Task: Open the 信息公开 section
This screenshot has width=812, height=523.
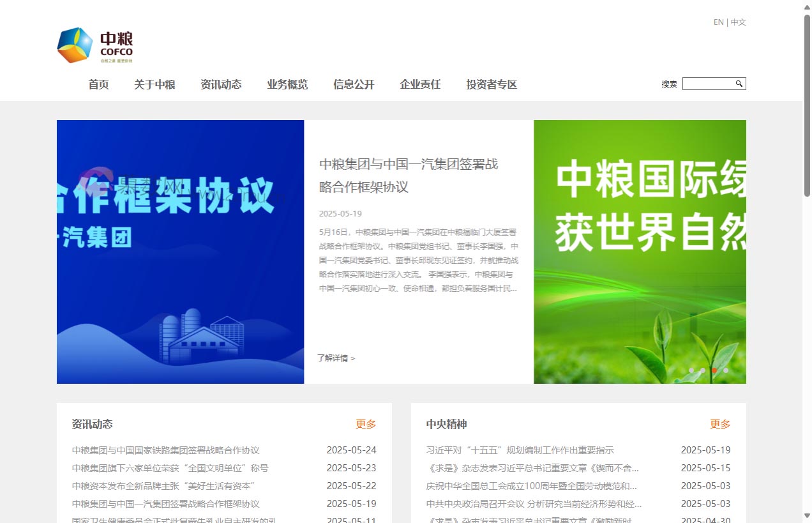Action: (x=354, y=84)
